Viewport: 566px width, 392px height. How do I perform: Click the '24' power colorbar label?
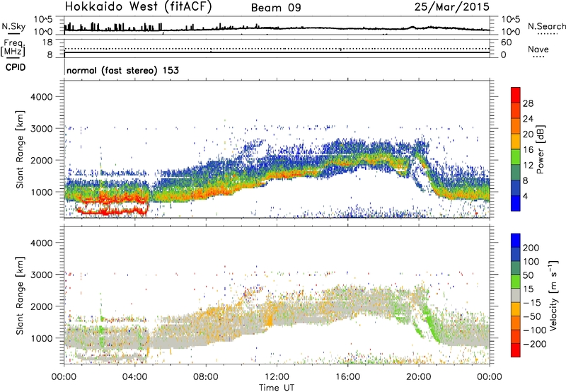coord(528,119)
